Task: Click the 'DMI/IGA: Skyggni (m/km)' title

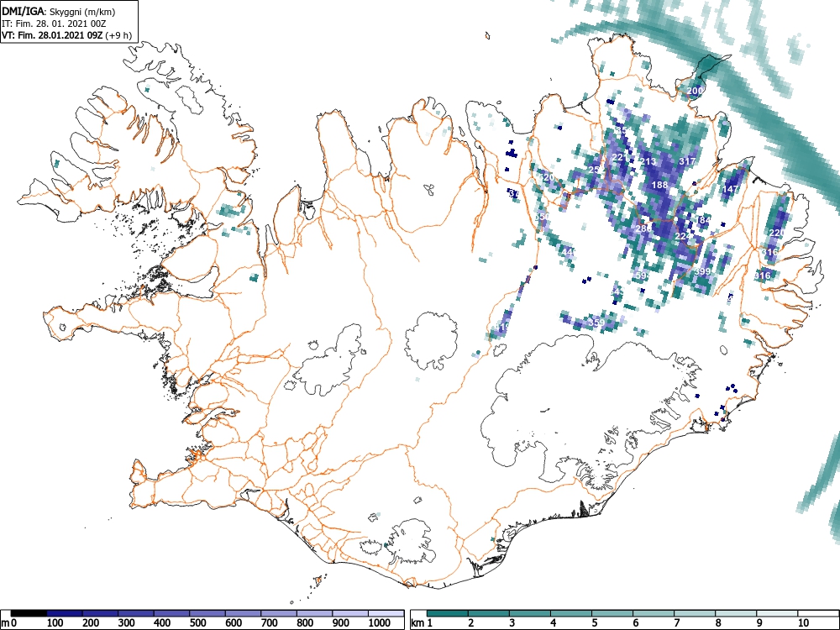Action: (x=59, y=12)
